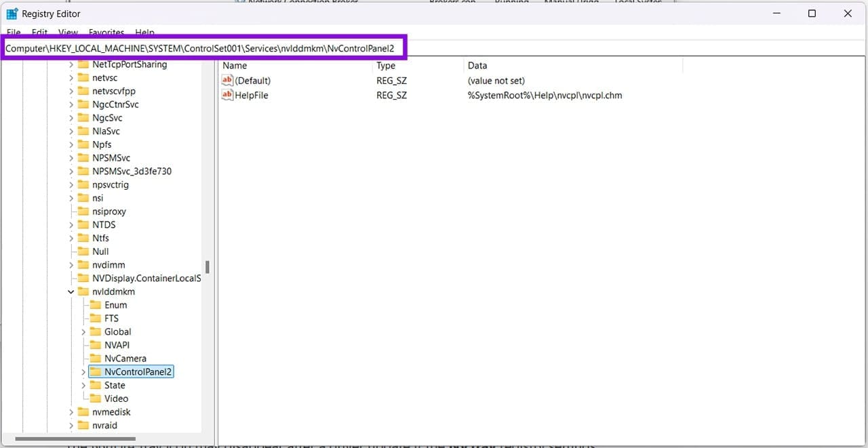Click the NVDisplay.ContainerLocalS folder icon
Viewport: 868px width, 448px height.
[x=83, y=278]
